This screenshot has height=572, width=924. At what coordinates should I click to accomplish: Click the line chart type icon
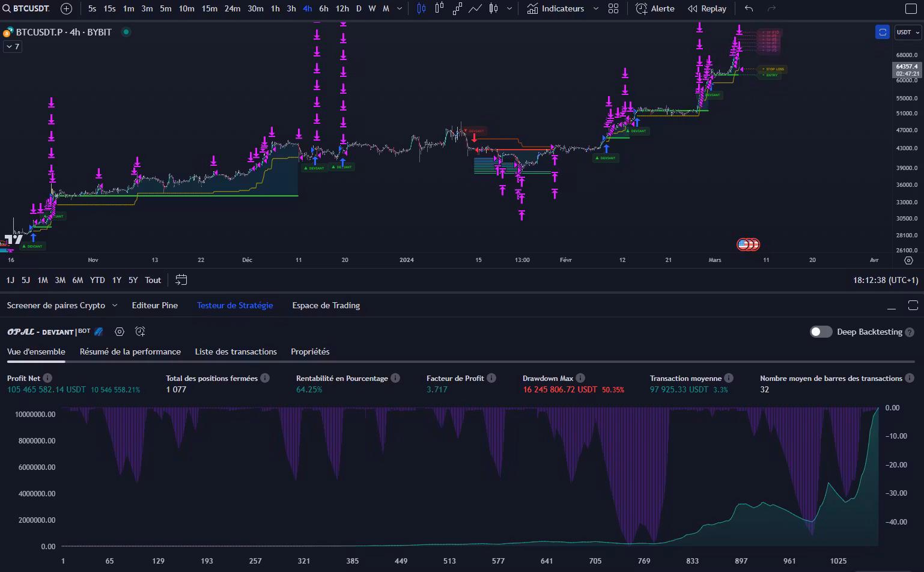tap(475, 8)
